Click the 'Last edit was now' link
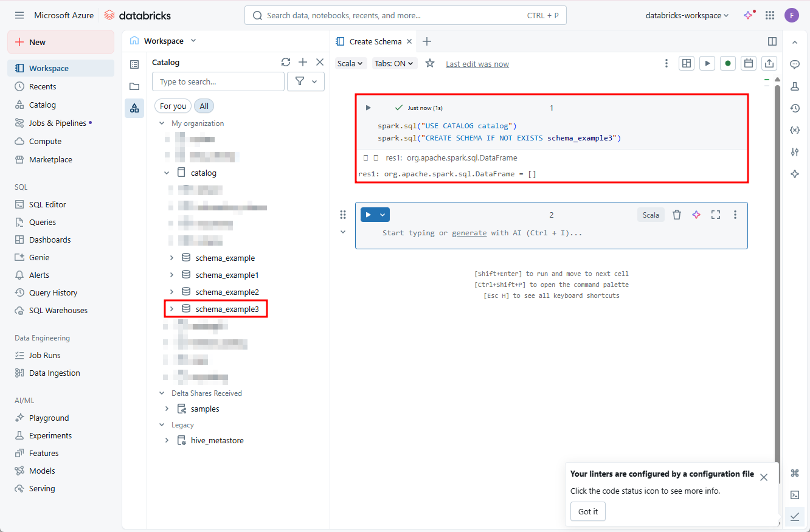This screenshot has height=532, width=810. pyautogui.click(x=477, y=64)
